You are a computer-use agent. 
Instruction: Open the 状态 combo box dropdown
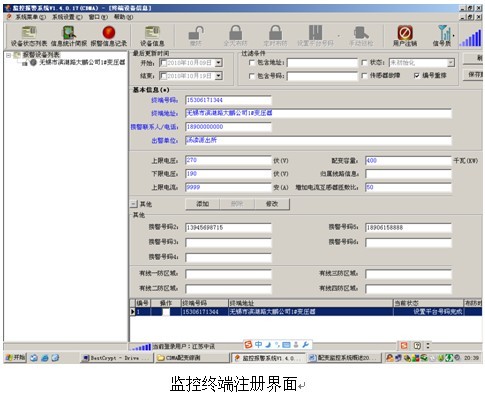coord(450,63)
